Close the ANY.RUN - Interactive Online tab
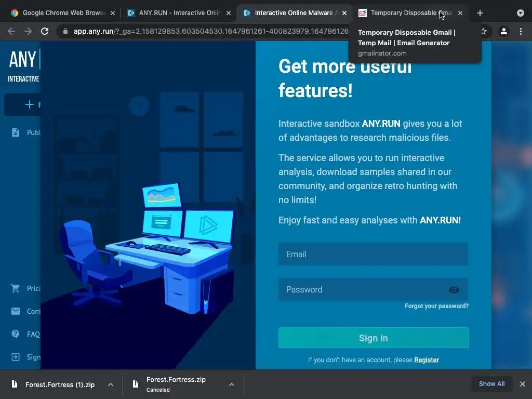The width and height of the screenshot is (532, 399). [229, 13]
